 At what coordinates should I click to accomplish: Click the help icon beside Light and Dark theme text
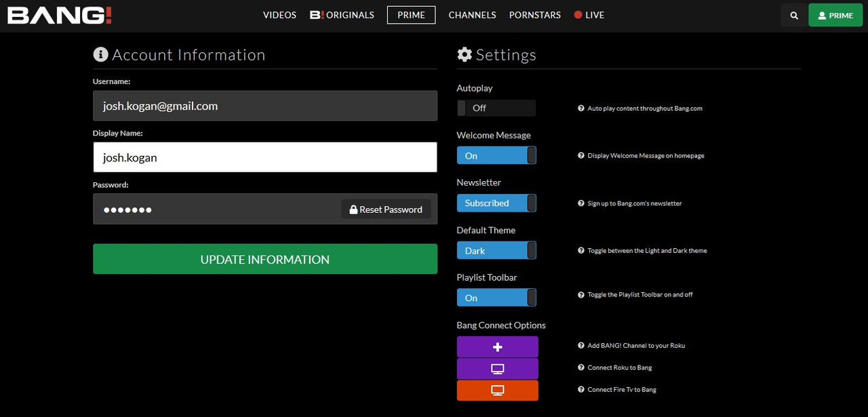coord(581,251)
